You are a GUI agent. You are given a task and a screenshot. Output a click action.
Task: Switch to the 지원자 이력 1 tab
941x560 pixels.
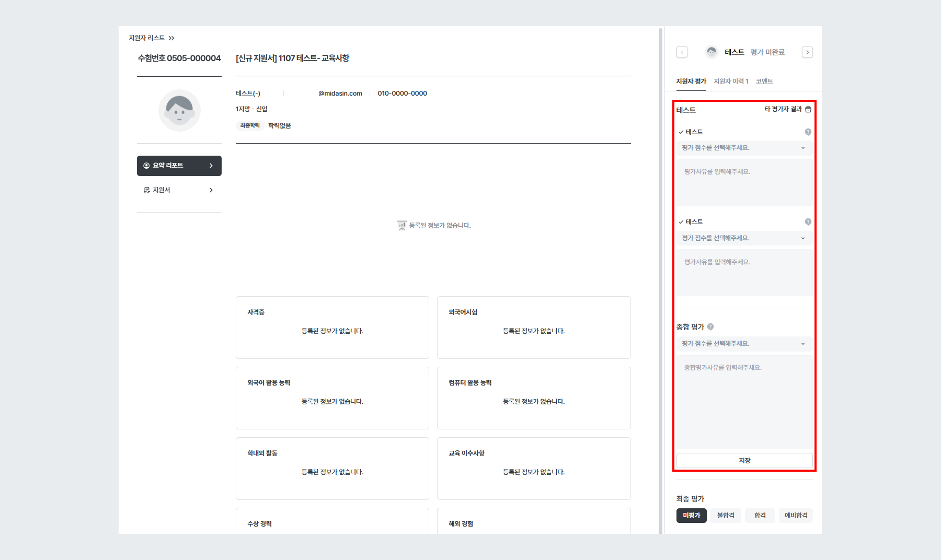pyautogui.click(x=731, y=81)
